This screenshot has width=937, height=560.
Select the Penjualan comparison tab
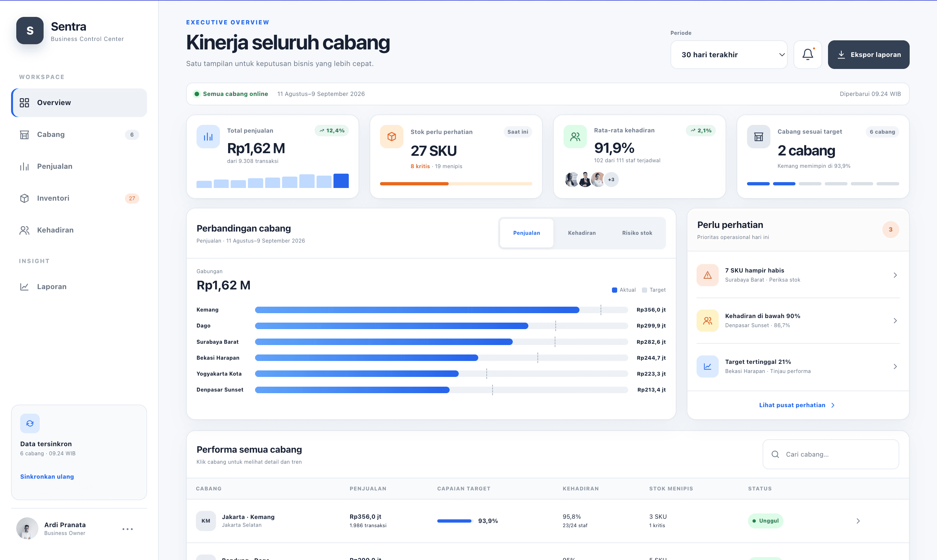[527, 233]
